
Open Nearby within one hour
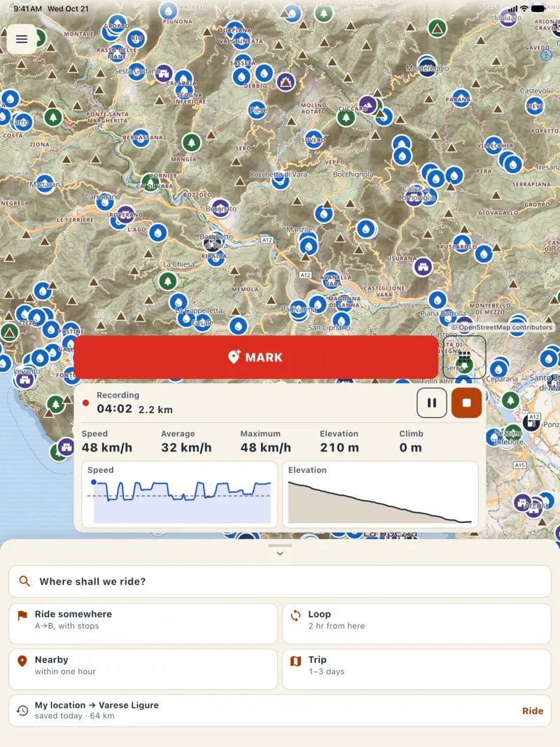tap(143, 669)
